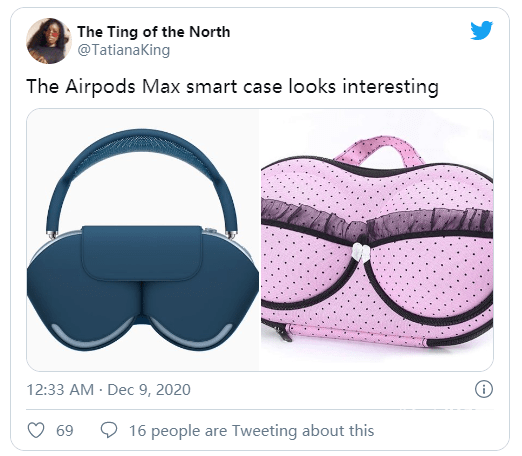Image resolution: width=522 pixels, height=456 pixels.
Task: Click the reply speech bubble icon
Action: [x=109, y=430]
